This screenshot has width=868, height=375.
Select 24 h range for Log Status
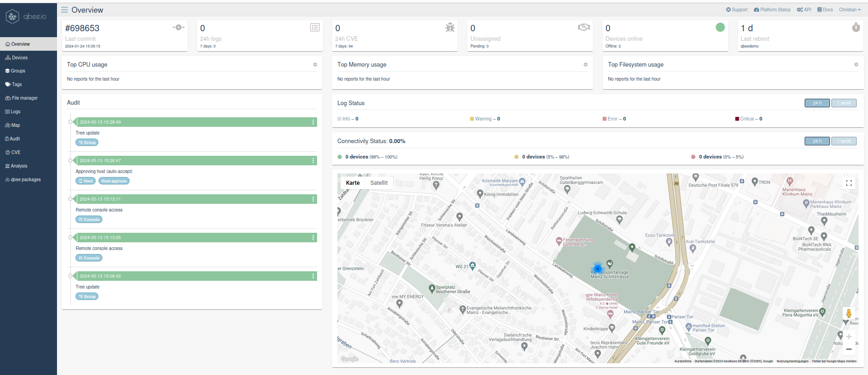817,103
